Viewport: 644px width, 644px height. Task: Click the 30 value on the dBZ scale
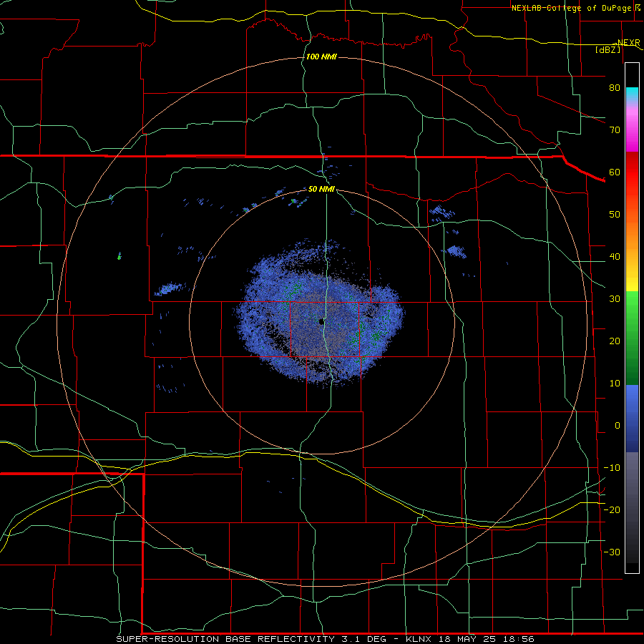[615, 298]
